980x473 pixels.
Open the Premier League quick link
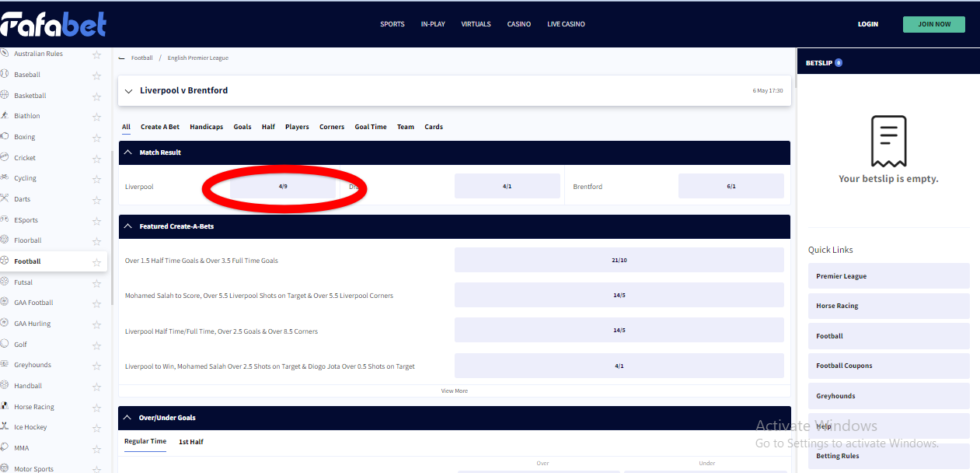tap(889, 276)
